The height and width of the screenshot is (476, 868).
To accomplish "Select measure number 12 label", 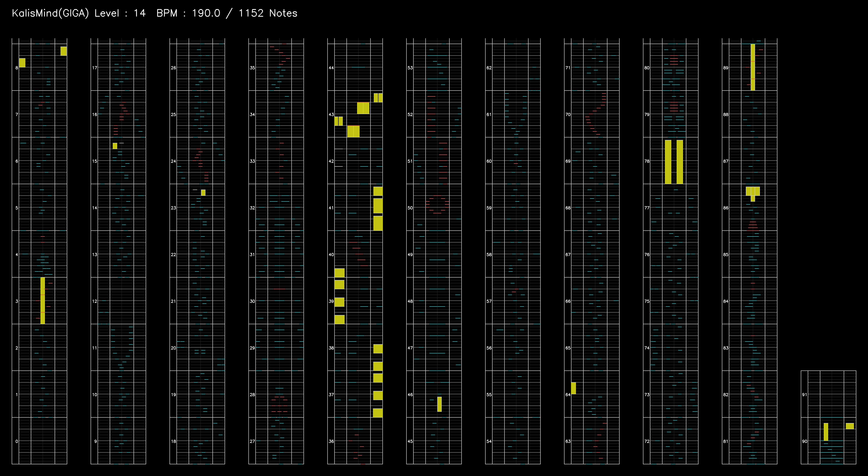I will click(x=95, y=301).
